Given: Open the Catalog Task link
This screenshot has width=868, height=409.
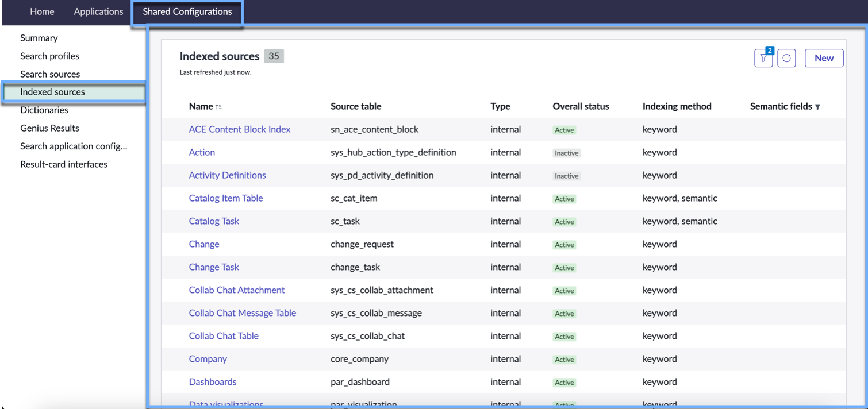Looking at the screenshot, I should click(214, 221).
